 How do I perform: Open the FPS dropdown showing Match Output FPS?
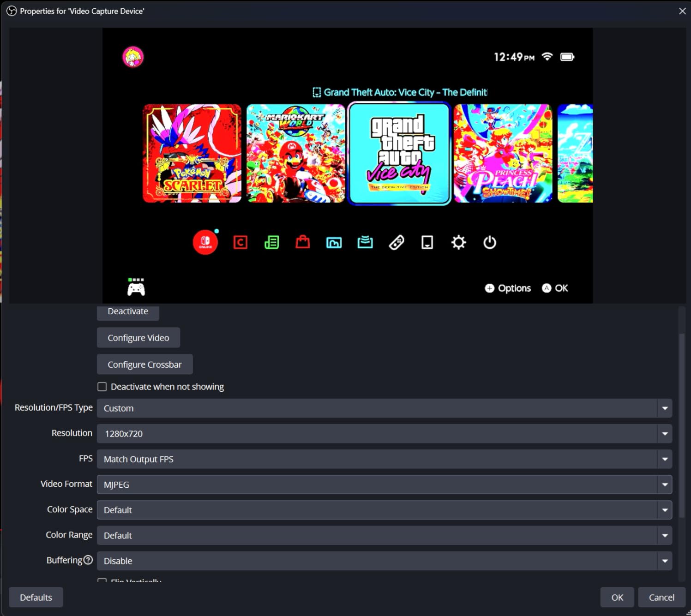tap(385, 459)
